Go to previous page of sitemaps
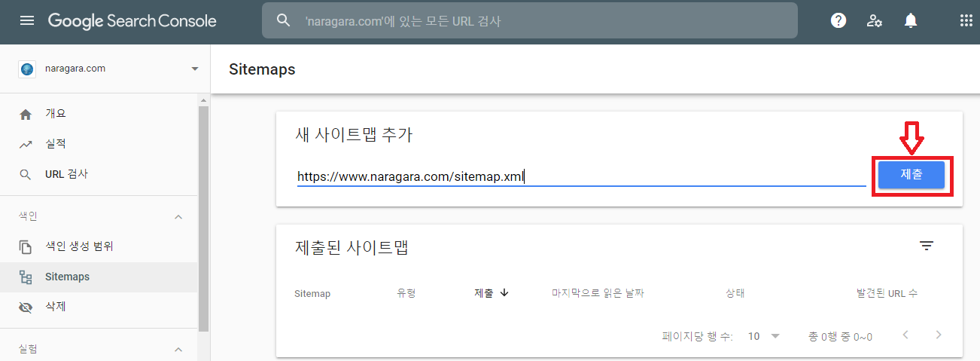The image size is (980, 361). coord(906,335)
